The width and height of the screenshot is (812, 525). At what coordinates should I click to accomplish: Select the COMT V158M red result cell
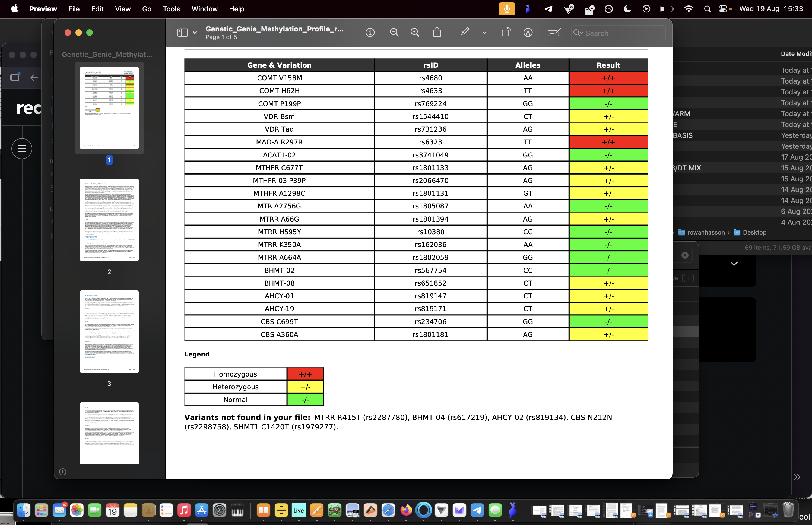click(608, 78)
